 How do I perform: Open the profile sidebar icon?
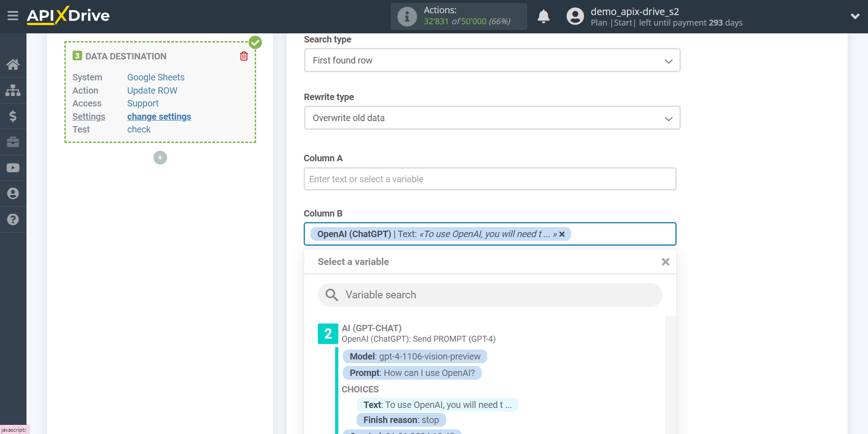[x=13, y=194]
